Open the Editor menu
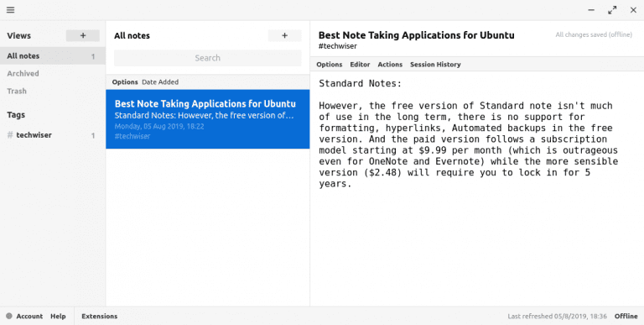Image resolution: width=644 pixels, height=325 pixels. pos(360,65)
